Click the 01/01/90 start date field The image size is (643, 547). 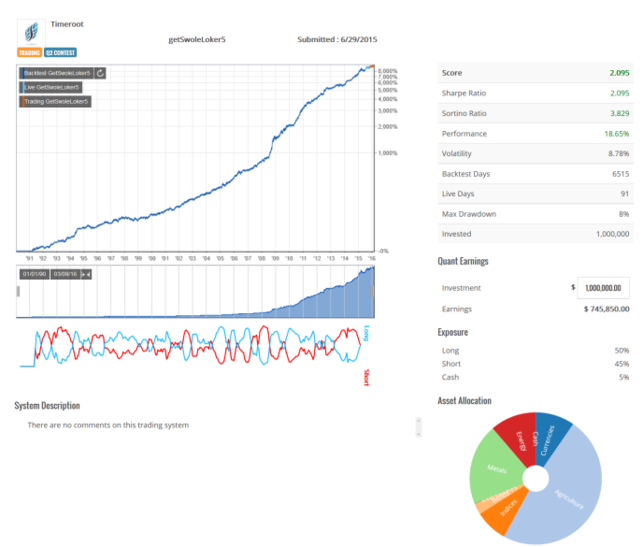[x=34, y=274]
